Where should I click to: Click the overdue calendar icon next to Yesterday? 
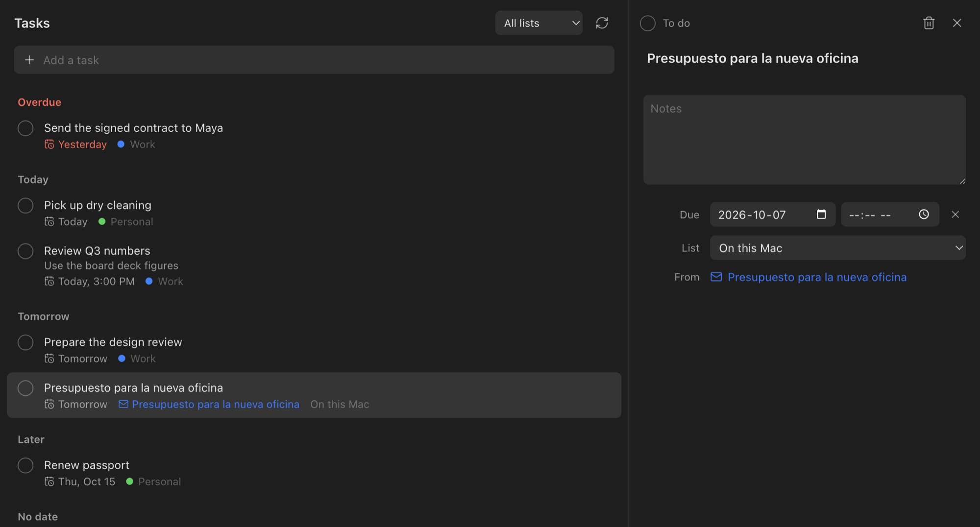coord(49,144)
